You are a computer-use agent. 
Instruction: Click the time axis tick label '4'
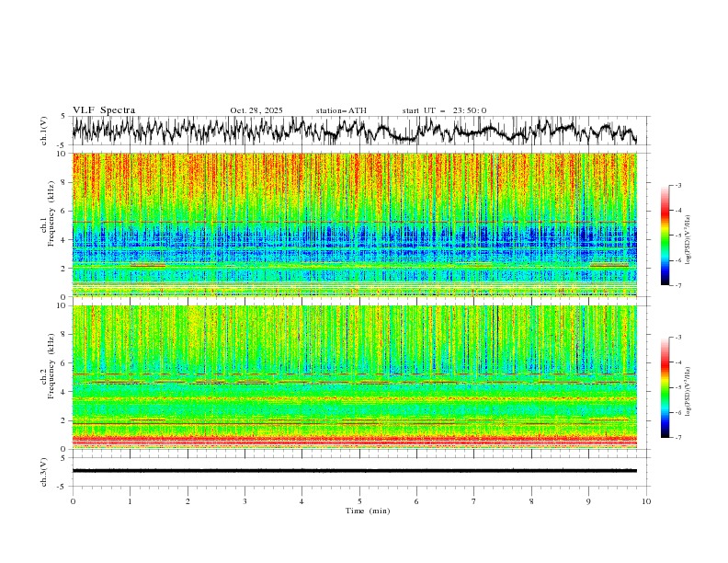[x=302, y=501]
